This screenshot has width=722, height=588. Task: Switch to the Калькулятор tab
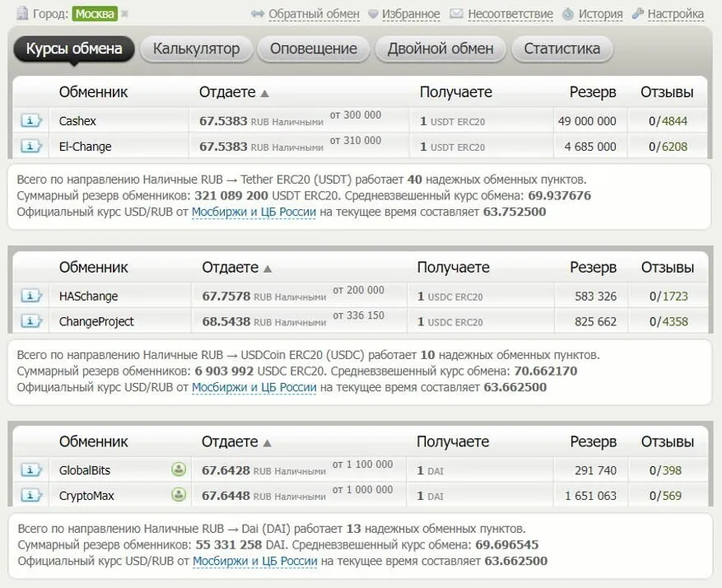(x=196, y=49)
